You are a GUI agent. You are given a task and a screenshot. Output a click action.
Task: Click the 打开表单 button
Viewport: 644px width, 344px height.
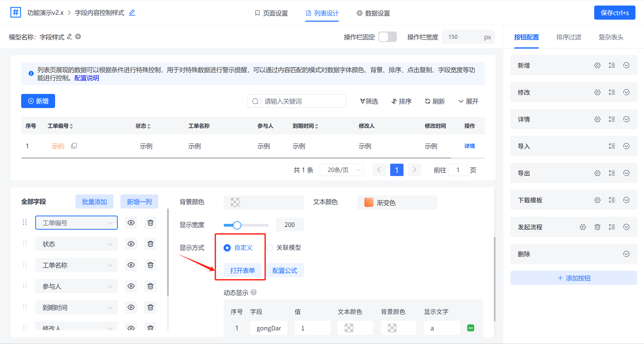[x=243, y=270]
